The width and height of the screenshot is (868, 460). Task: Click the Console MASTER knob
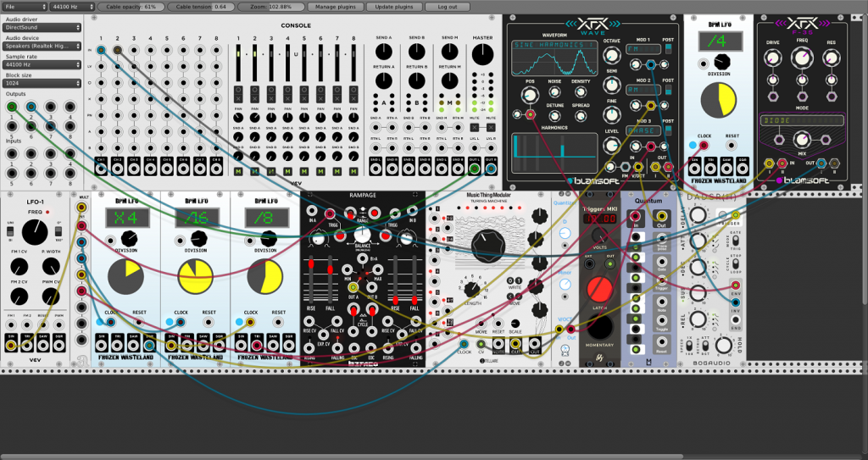point(482,54)
